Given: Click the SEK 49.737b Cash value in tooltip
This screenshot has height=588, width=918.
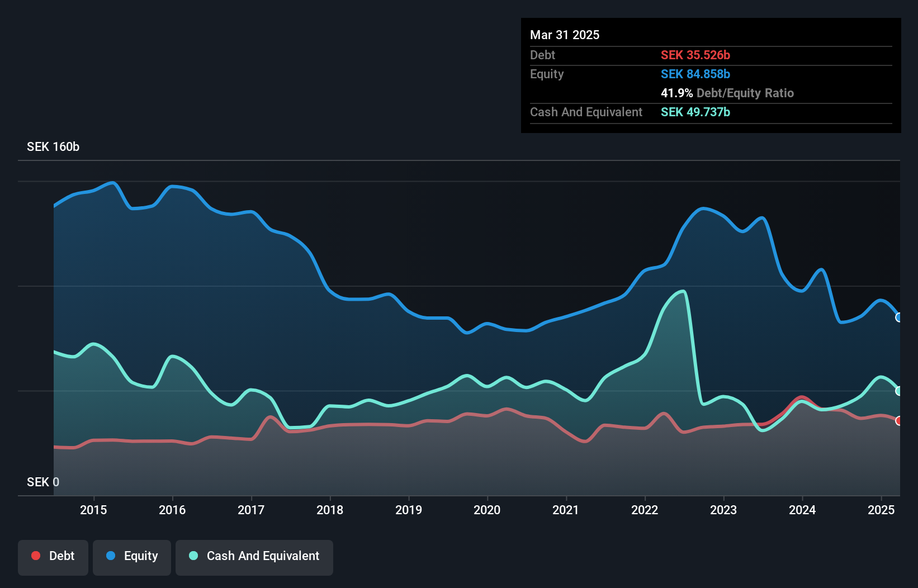Looking at the screenshot, I should click(695, 112).
